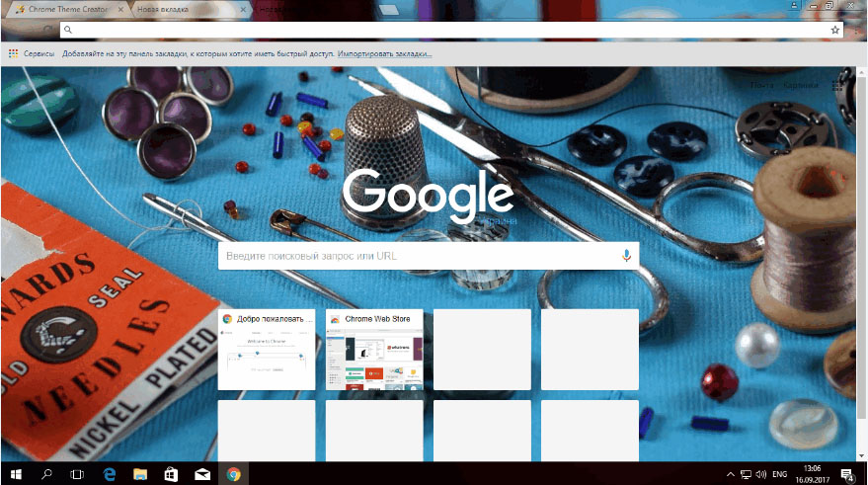
Task: Open the Почта link
Action: coord(762,85)
